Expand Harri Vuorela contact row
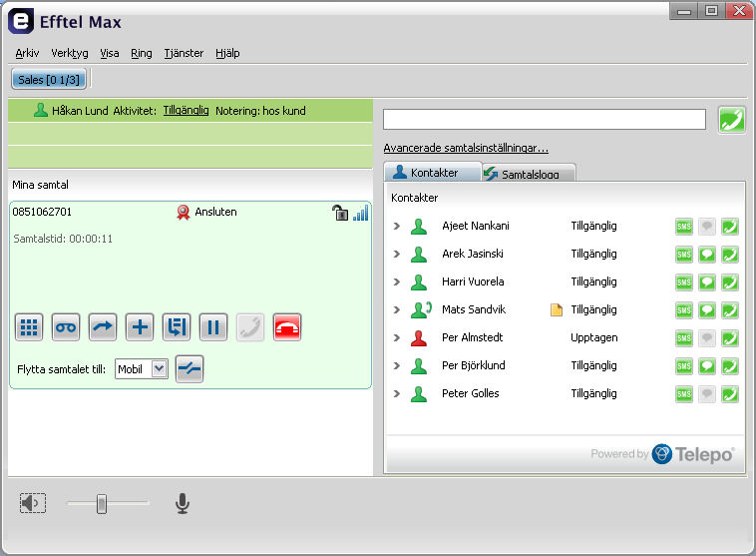756x556 pixels. tap(397, 281)
